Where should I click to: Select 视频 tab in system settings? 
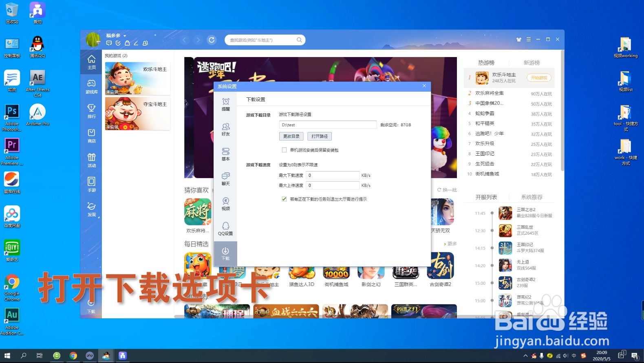[225, 204]
